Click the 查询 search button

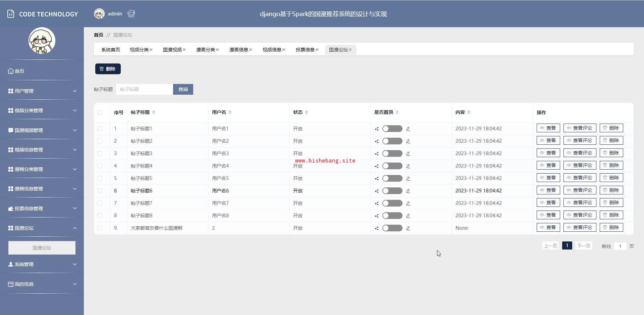click(183, 89)
